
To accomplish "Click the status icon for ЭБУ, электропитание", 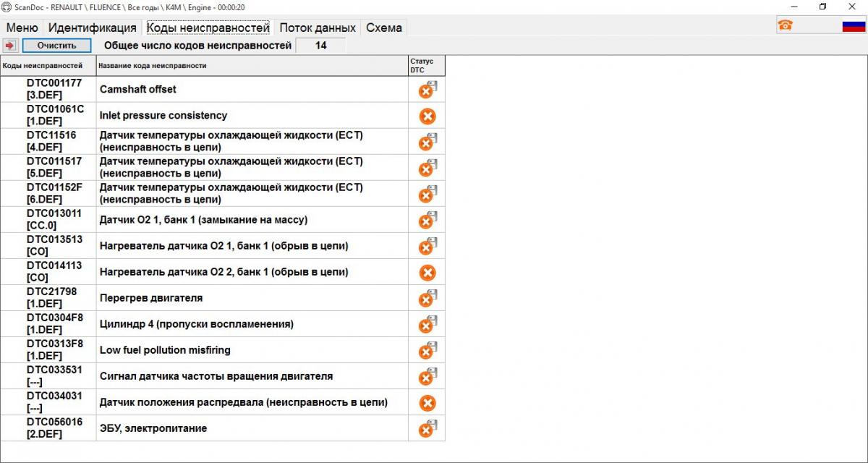I will pos(427,428).
